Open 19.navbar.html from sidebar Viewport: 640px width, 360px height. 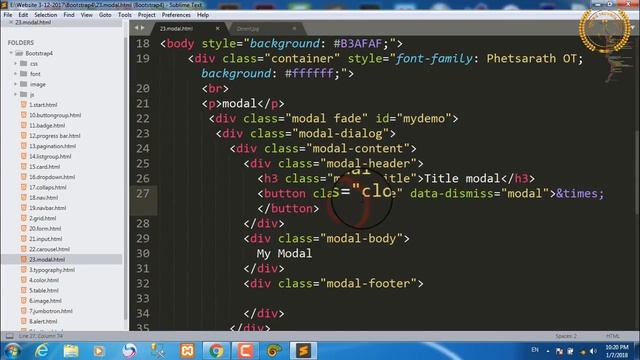[x=47, y=208]
